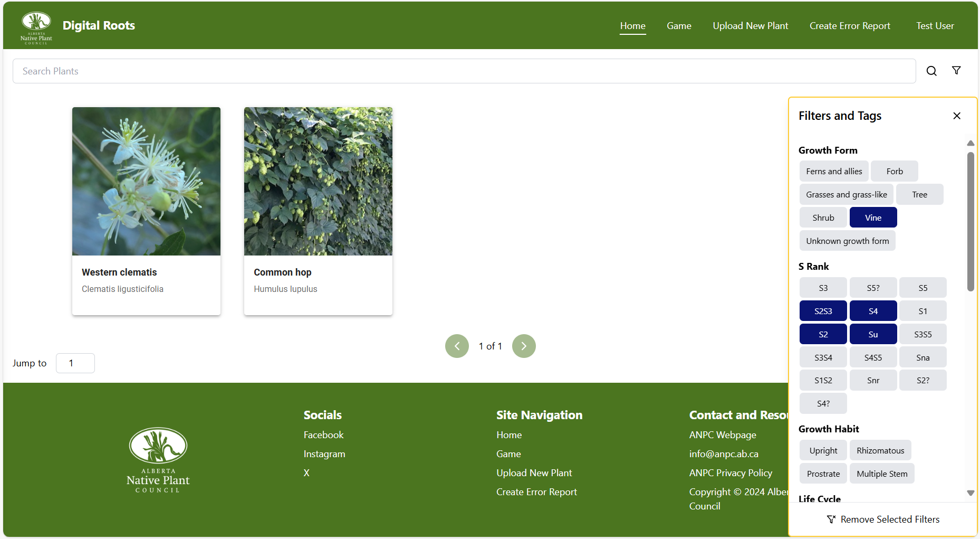Open the Home nav tab
The width and height of the screenshot is (980, 539).
pos(632,26)
